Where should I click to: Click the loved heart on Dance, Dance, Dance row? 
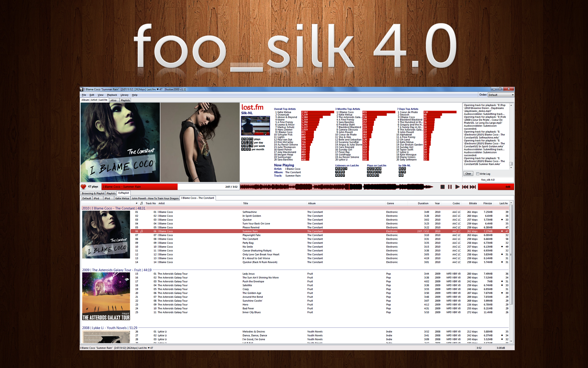click(502, 335)
